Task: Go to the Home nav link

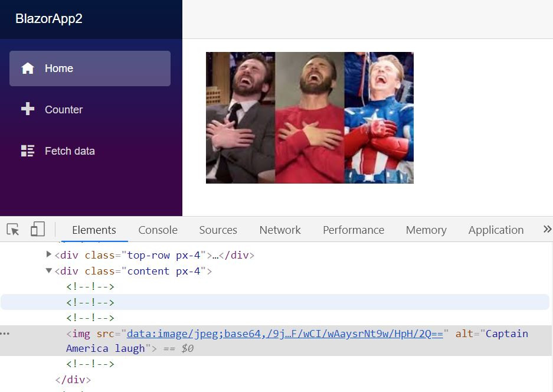Action: coord(90,68)
